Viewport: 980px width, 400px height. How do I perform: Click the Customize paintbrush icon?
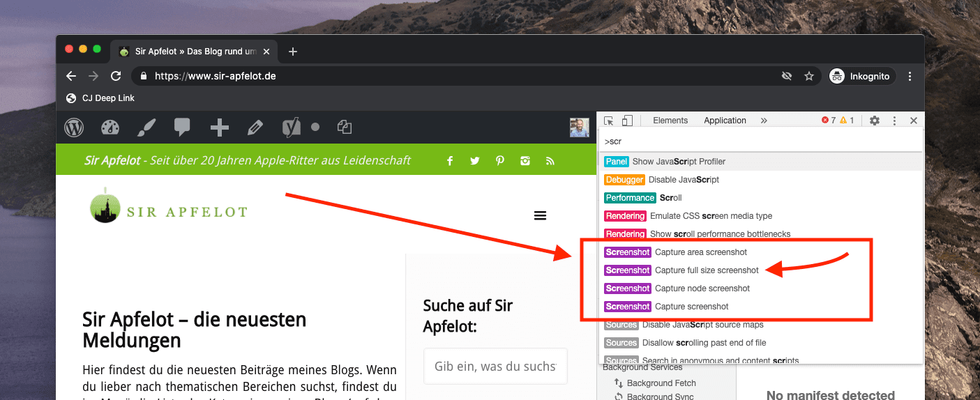point(146,128)
